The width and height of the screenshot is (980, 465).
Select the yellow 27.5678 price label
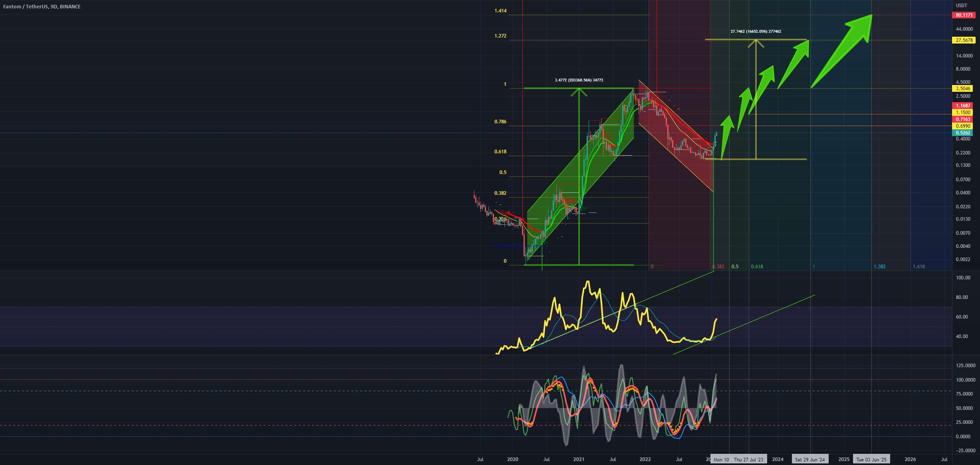(964, 40)
